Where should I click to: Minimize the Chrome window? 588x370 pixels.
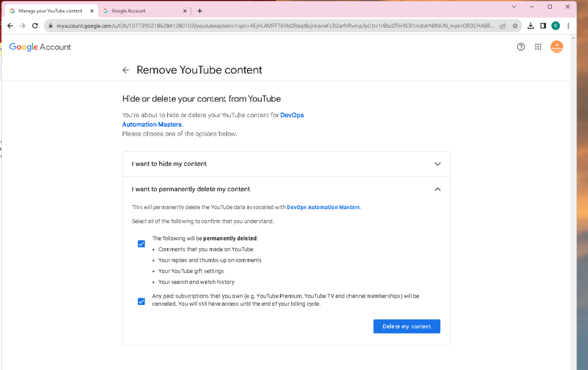pos(532,7)
